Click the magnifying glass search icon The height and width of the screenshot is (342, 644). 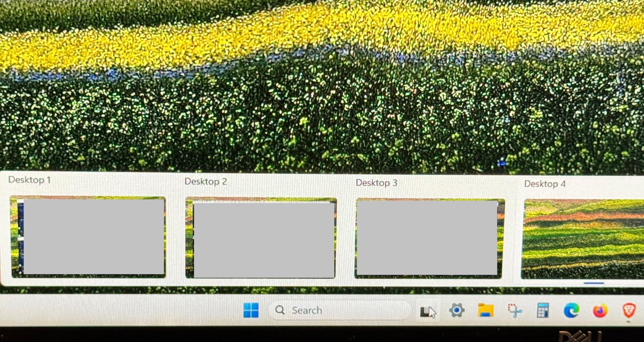coord(280,310)
